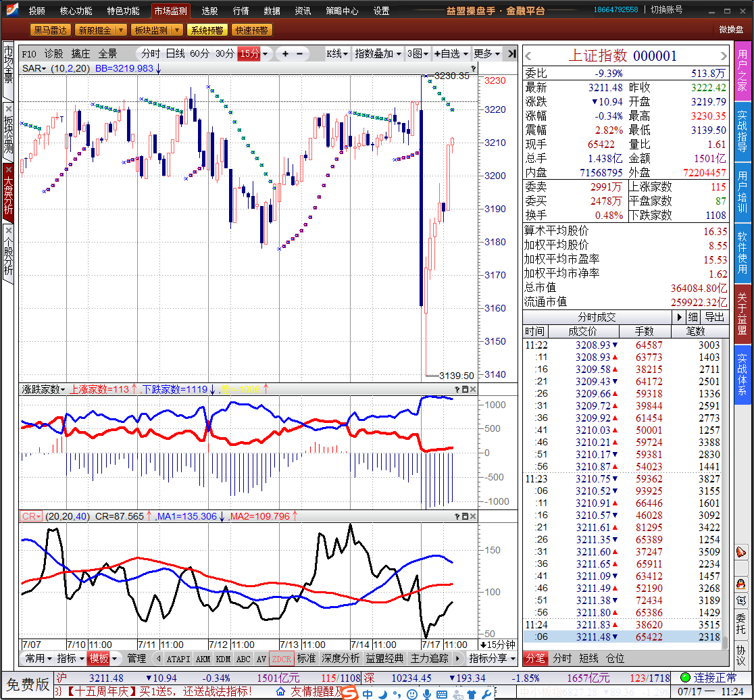Viewport: 754px width, 700px height.
Task: Open the 策略中心 menu
Action: pyautogui.click(x=342, y=11)
